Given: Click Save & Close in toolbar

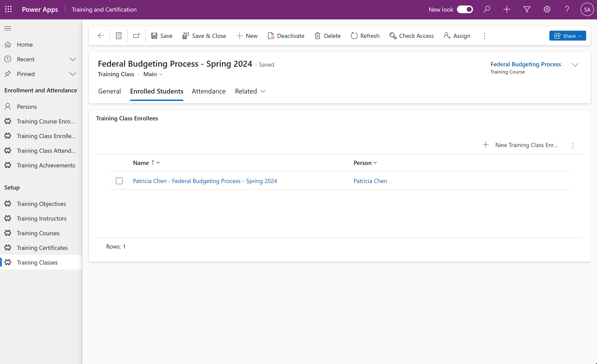Looking at the screenshot, I should (204, 36).
